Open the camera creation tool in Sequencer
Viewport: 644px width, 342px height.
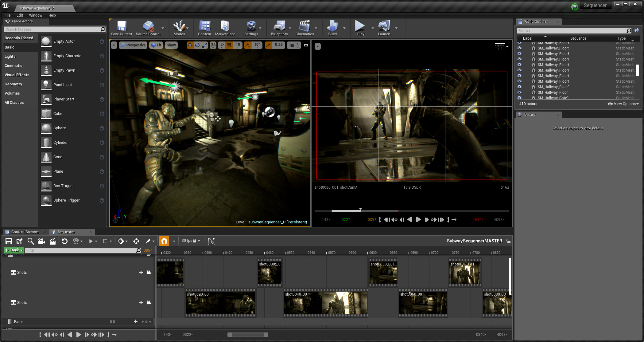click(42, 241)
